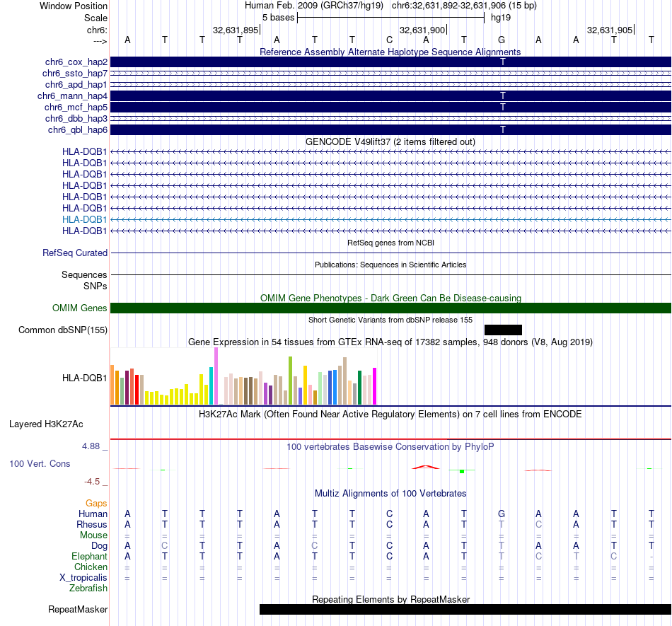Click the chr6_mcf_hap5 track label

[76, 107]
